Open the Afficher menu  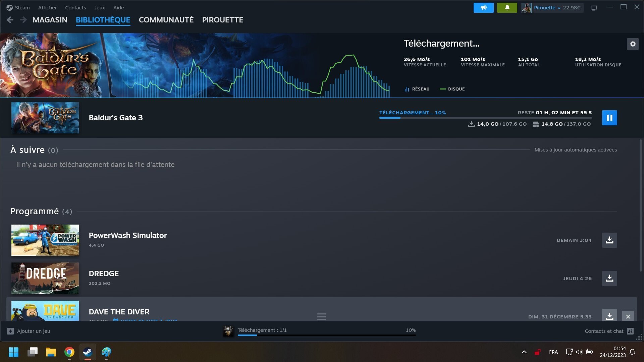point(47,7)
